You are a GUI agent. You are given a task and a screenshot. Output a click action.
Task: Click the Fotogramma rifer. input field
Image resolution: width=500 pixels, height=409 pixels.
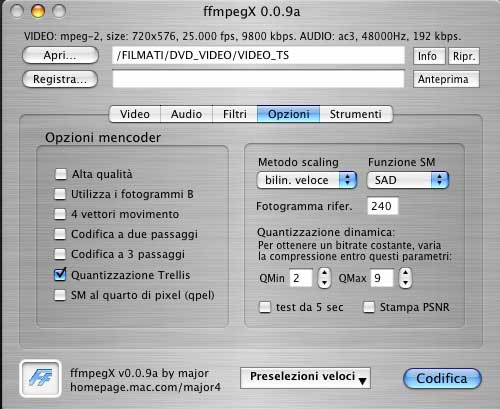click(383, 206)
